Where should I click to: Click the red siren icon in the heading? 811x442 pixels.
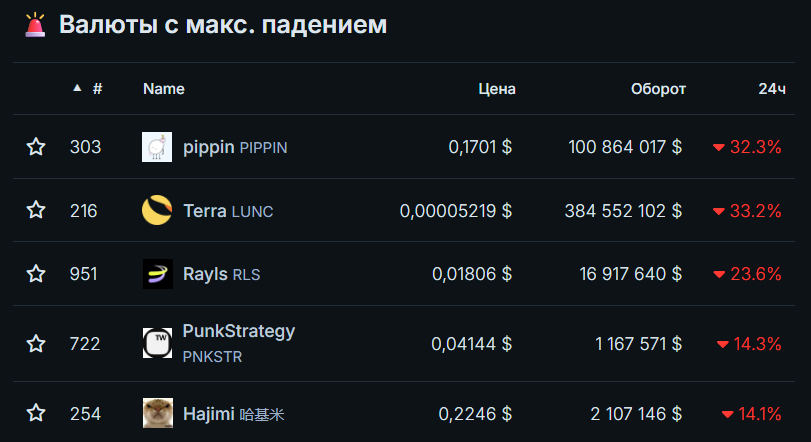tap(35, 25)
